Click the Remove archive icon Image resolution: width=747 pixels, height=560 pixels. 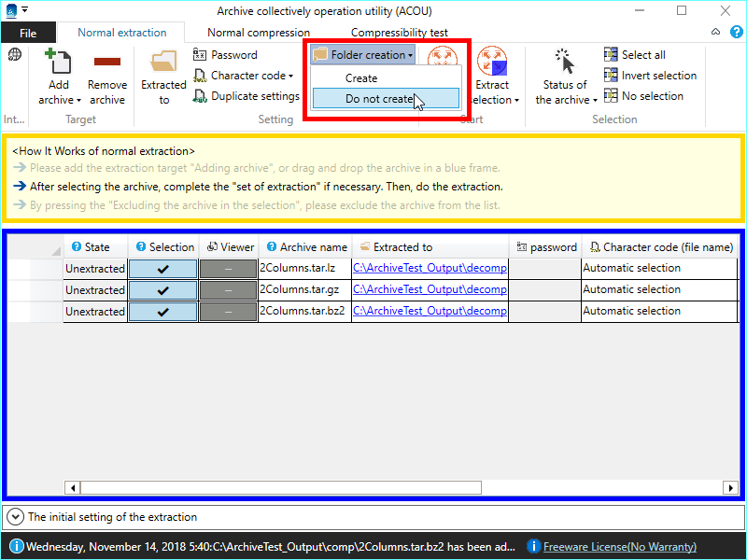107,63
